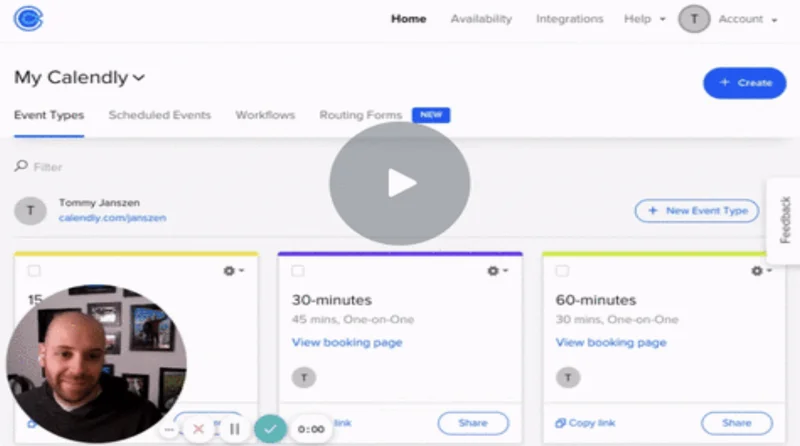
Task: Open the Home navigation item
Action: tap(408, 19)
